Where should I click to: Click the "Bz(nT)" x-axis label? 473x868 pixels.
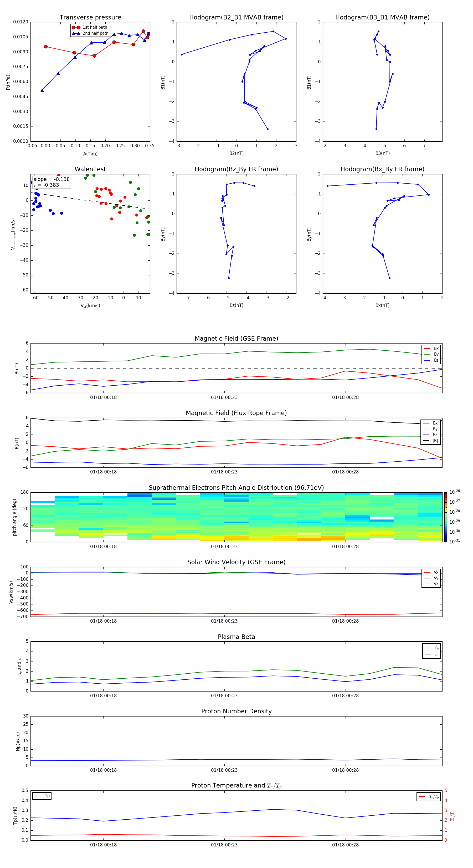click(236, 305)
